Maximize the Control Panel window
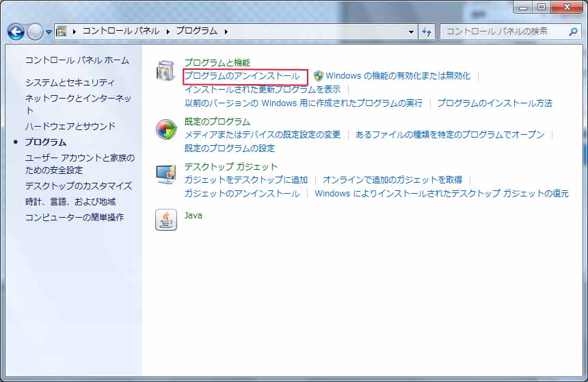This screenshot has width=588, height=382. (542, 7)
